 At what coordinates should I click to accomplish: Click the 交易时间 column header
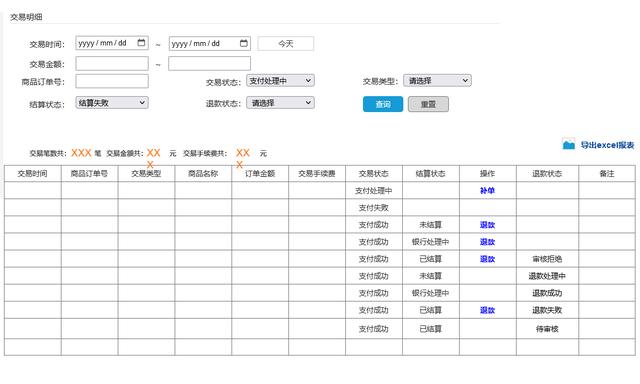[33, 173]
